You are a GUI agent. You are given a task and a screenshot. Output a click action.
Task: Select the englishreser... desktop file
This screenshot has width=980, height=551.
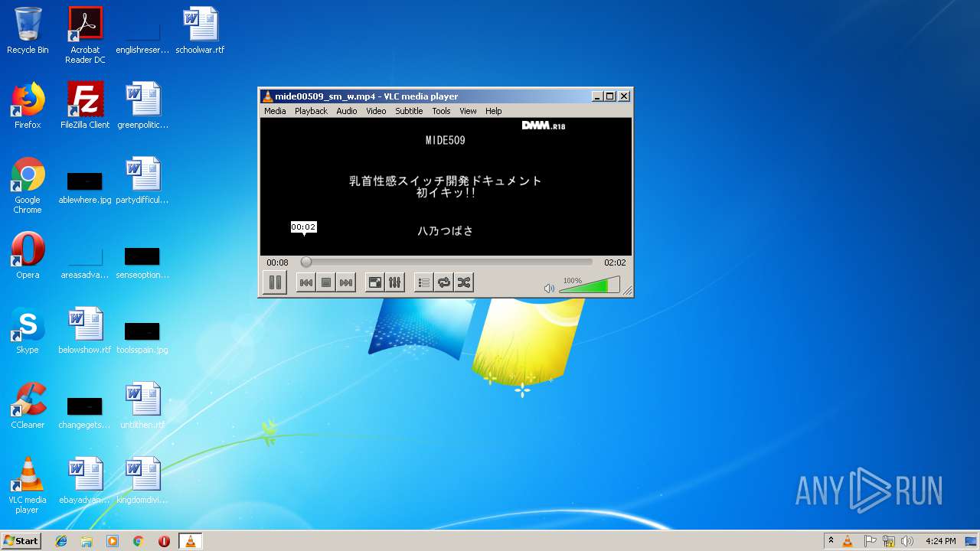142,38
